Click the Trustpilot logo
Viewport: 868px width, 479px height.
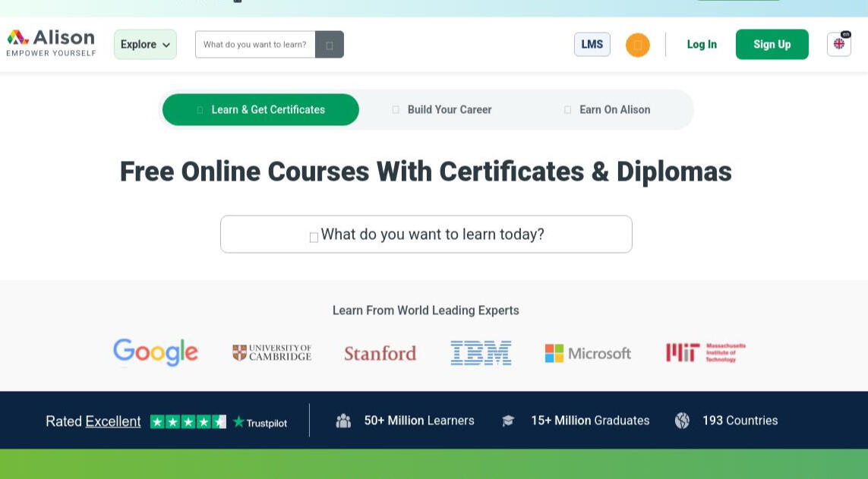tap(260, 423)
